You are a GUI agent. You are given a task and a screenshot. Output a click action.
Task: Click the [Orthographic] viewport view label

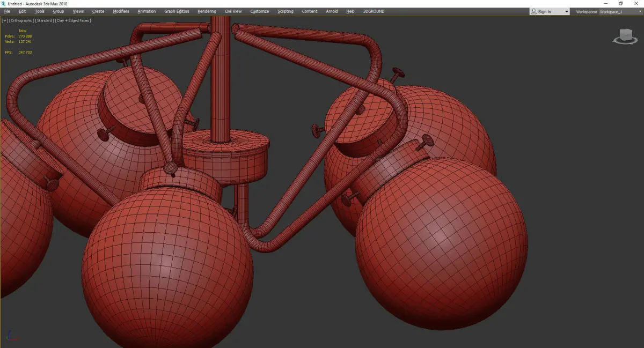click(x=20, y=20)
